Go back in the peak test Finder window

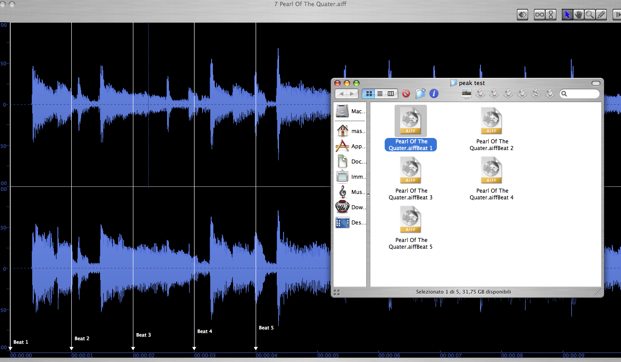click(341, 94)
